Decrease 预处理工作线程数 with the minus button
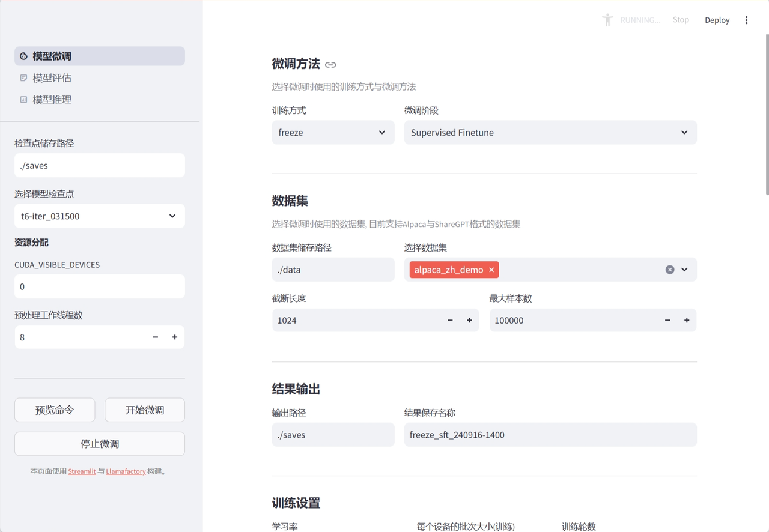This screenshot has width=769, height=532. tap(156, 337)
